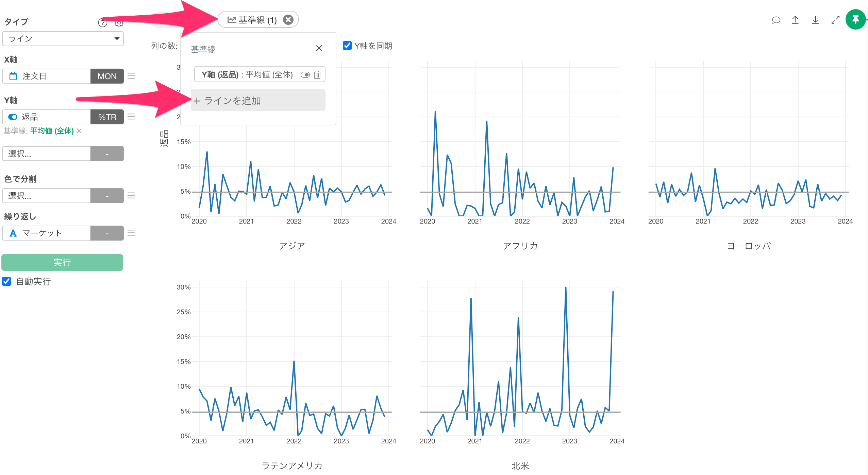Screen dimensions: 868x475
Task: Click the 基準線 (1) tab
Action: 252,20
